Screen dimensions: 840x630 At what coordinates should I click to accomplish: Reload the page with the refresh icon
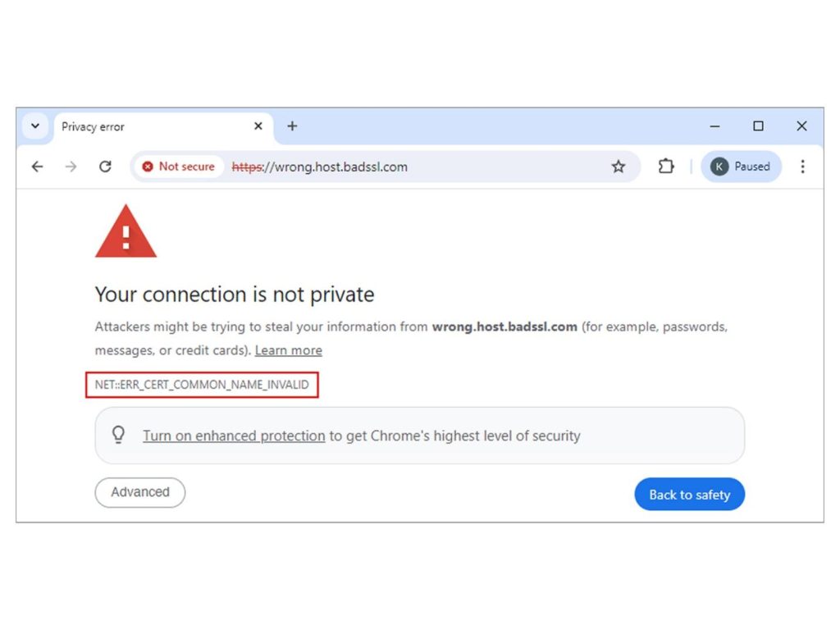click(x=105, y=167)
